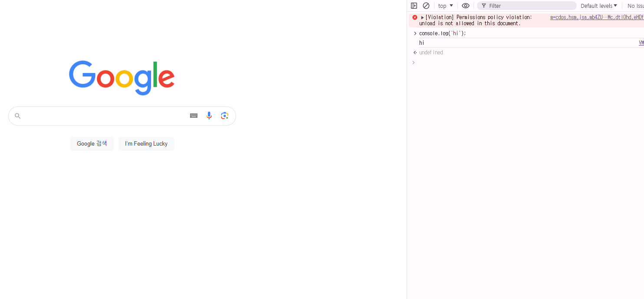
Task: Open the top JavaScript context dropdown
Action: tap(446, 6)
